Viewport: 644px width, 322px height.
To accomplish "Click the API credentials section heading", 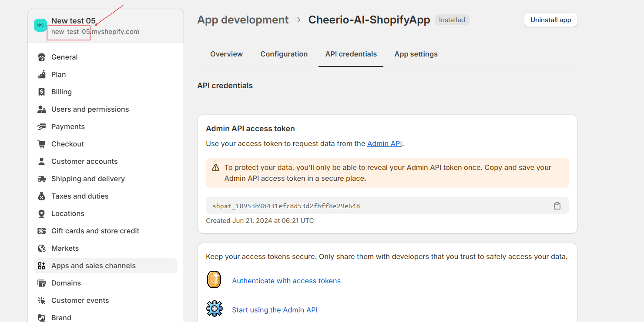I will pos(225,86).
